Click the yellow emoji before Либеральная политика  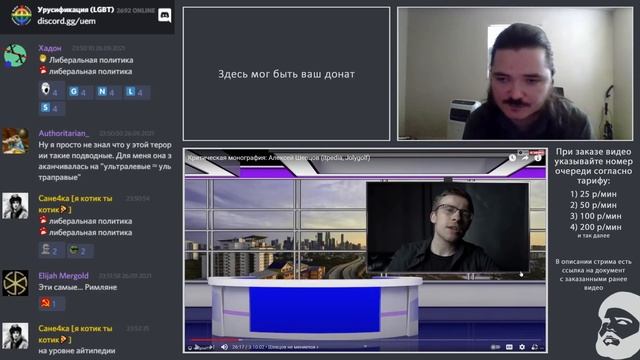43,59
